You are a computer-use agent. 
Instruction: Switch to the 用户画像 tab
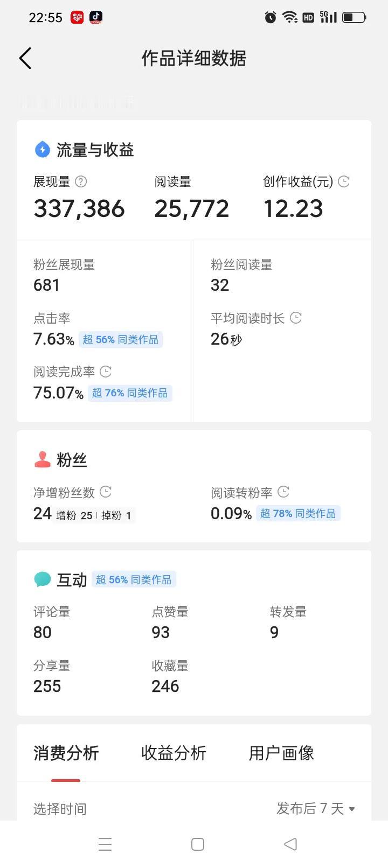[x=281, y=753]
